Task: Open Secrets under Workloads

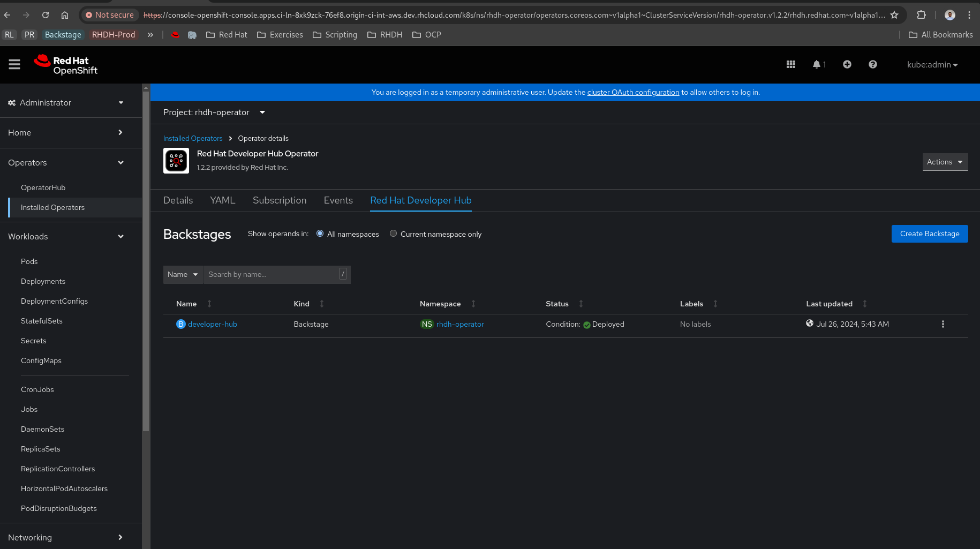Action: click(33, 341)
